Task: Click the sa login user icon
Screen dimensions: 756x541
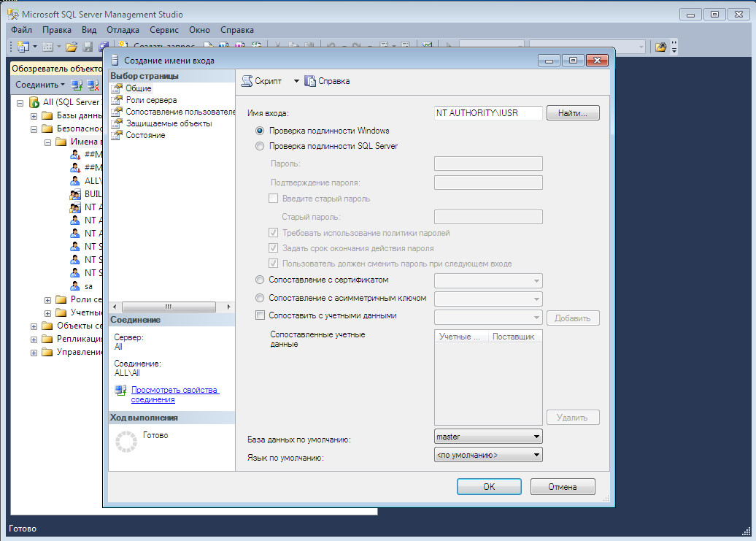Action: coord(75,286)
